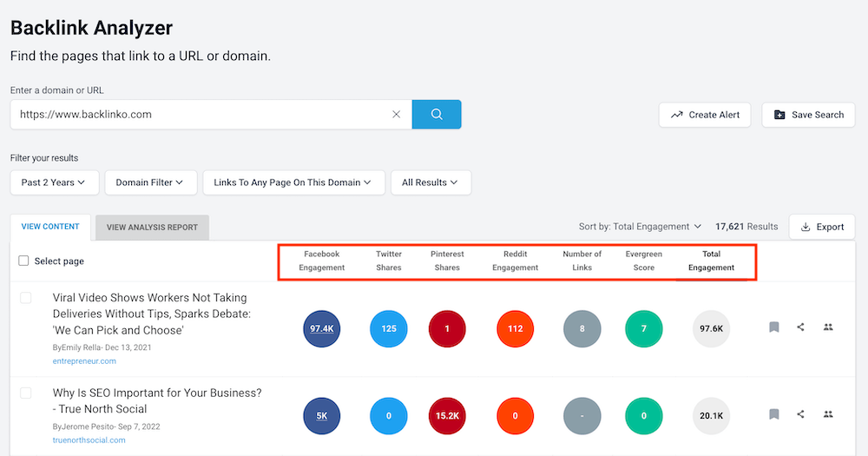View sharers of the True North Social article
This screenshot has width=868, height=456.
[x=828, y=415]
